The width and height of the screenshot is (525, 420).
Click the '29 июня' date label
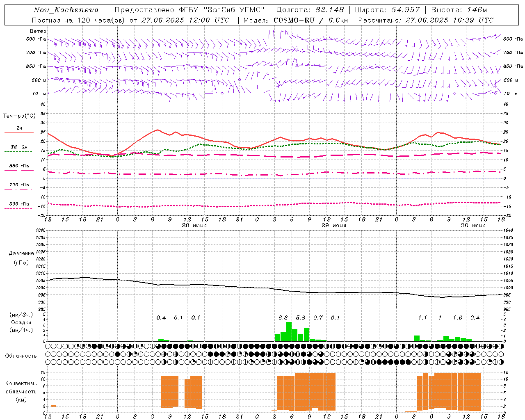[x=334, y=226]
